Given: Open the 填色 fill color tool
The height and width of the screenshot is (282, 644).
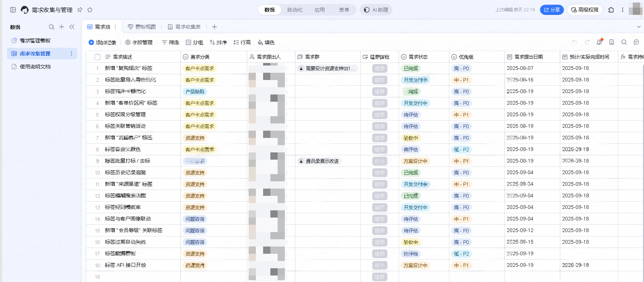Looking at the screenshot, I should [x=266, y=42].
